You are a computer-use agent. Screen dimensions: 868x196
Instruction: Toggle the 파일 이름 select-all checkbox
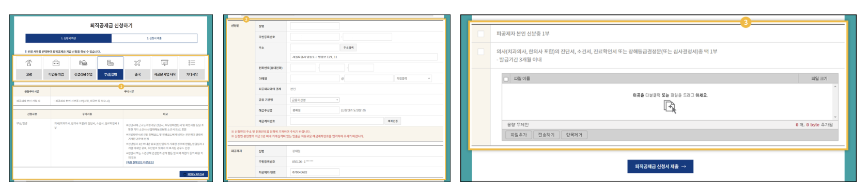[x=506, y=79]
